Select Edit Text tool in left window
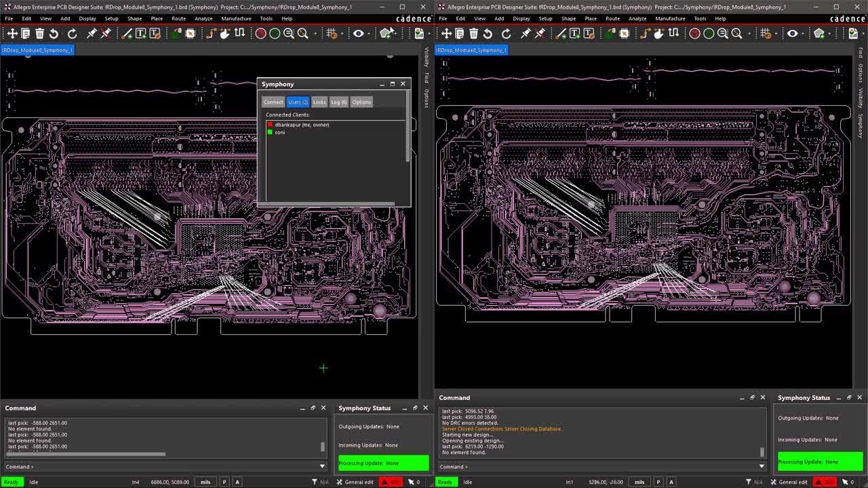Screen dimensions: 868x488 pos(155,33)
